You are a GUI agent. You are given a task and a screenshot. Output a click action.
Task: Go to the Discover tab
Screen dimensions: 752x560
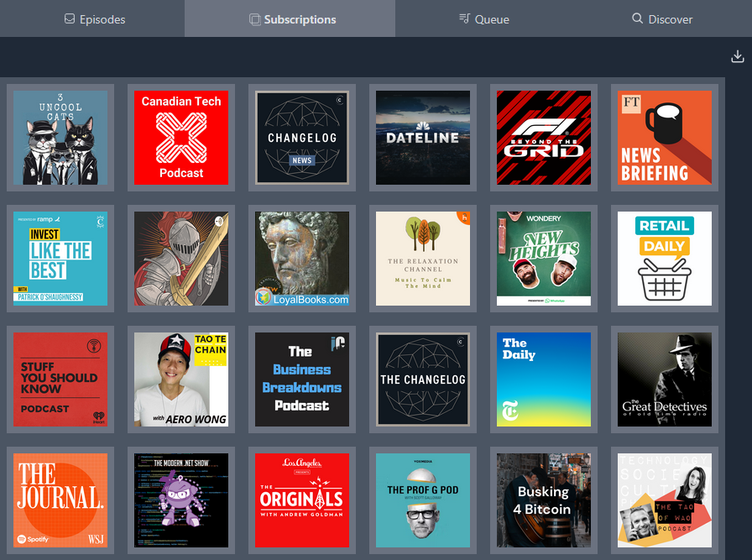[661, 18]
